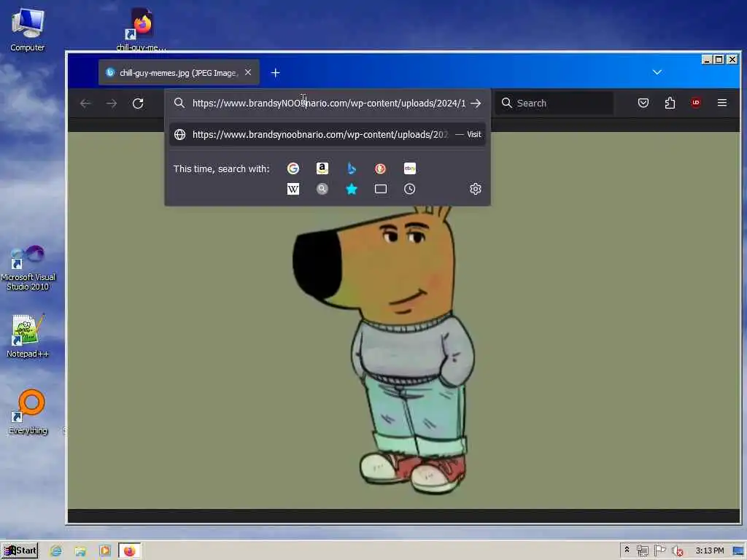The width and height of the screenshot is (747, 560).
Task: Search in Bookmarks using star icon
Action: [x=352, y=189]
